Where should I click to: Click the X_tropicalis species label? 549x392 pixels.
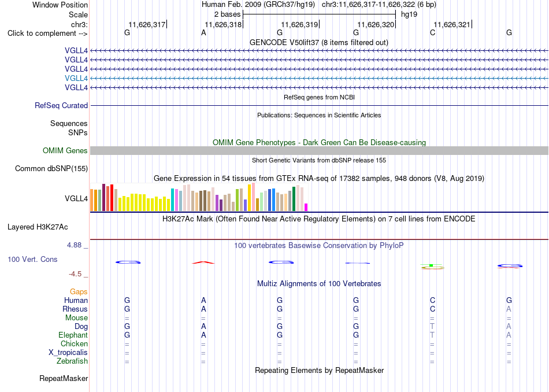coord(68,353)
